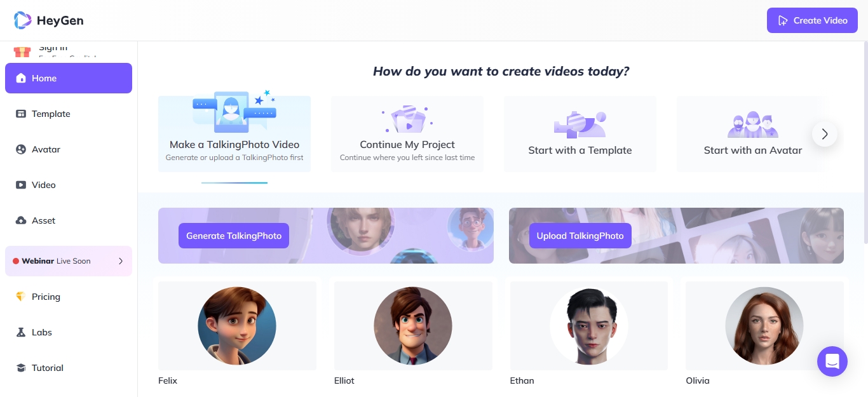Select the Home menu item
This screenshot has height=397, width=868.
click(69, 78)
